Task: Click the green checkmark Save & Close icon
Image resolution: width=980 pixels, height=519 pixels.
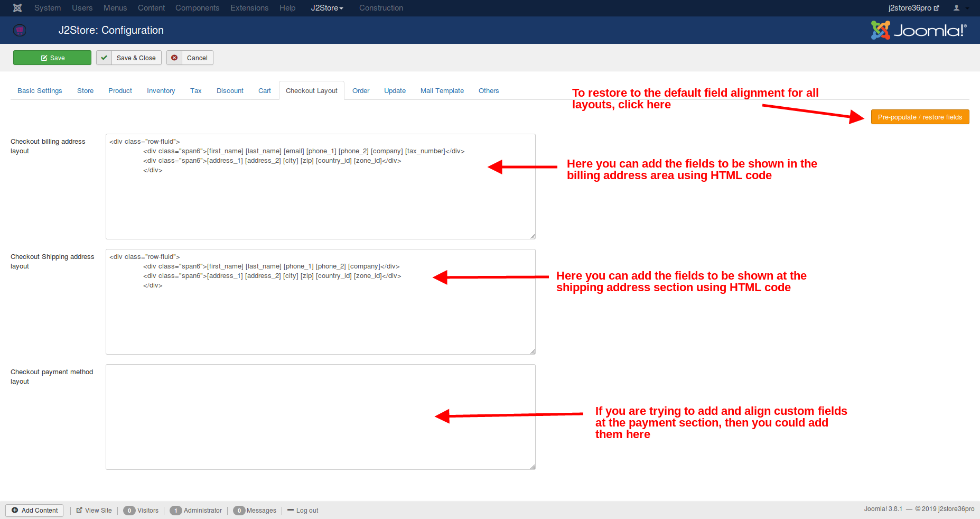Action: (104, 58)
